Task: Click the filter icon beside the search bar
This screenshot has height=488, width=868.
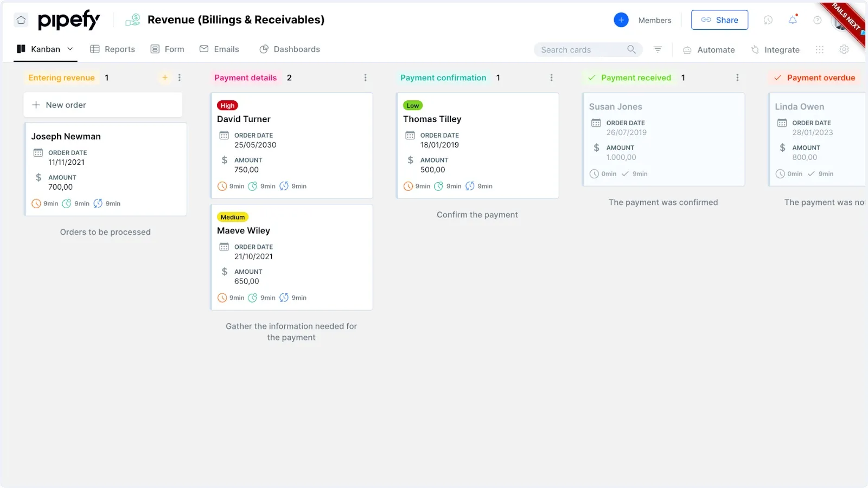Action: (x=658, y=49)
